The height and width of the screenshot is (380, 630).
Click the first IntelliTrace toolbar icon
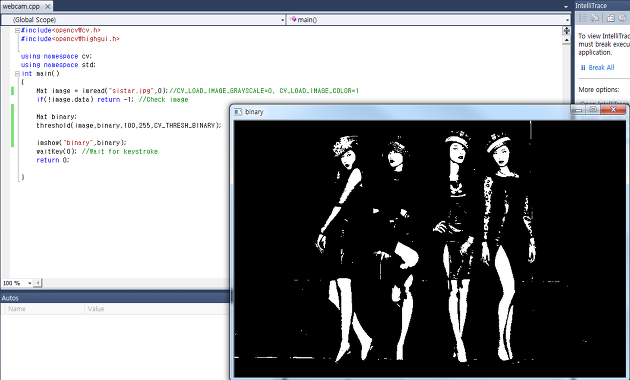pyautogui.click(x=582, y=18)
